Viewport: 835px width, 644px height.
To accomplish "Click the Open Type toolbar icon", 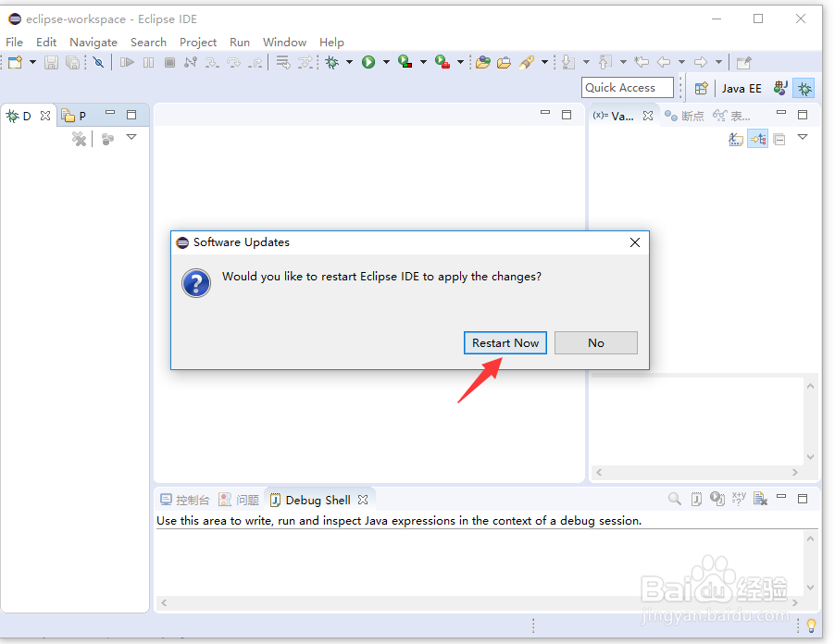I will click(483, 62).
